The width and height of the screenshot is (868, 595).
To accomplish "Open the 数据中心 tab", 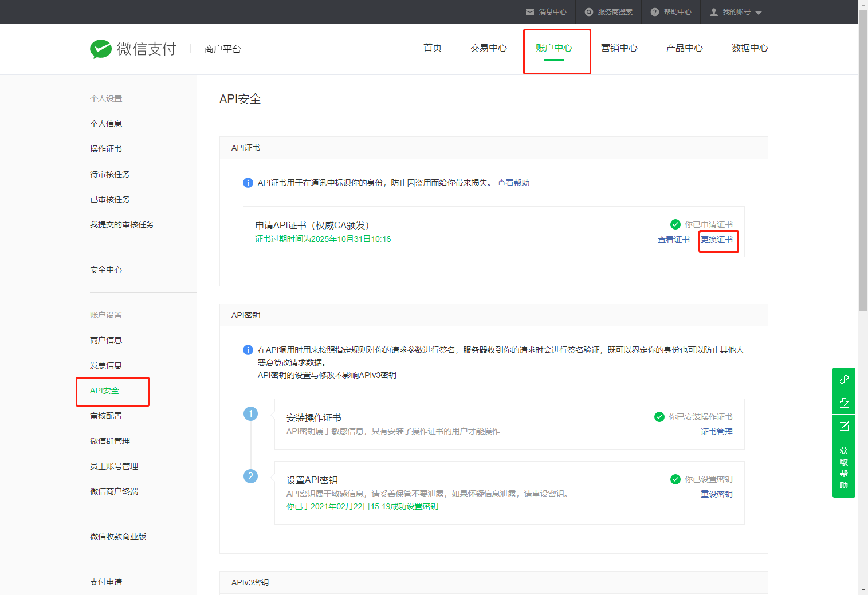I will (750, 48).
